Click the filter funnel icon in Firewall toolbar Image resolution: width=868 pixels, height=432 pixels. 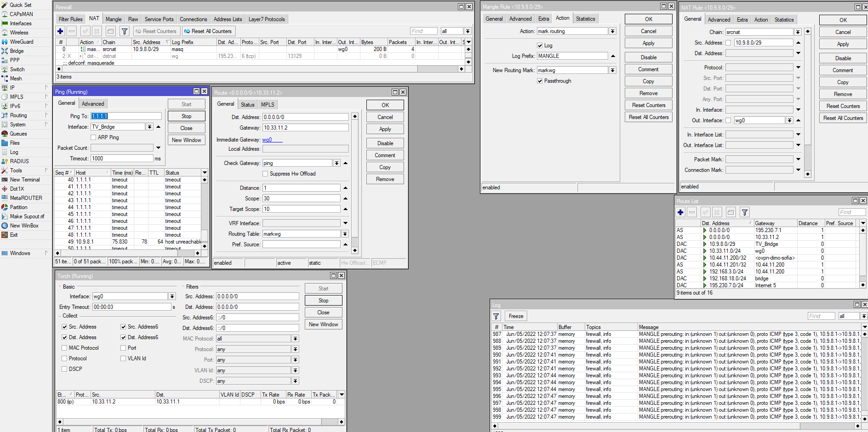125,31
